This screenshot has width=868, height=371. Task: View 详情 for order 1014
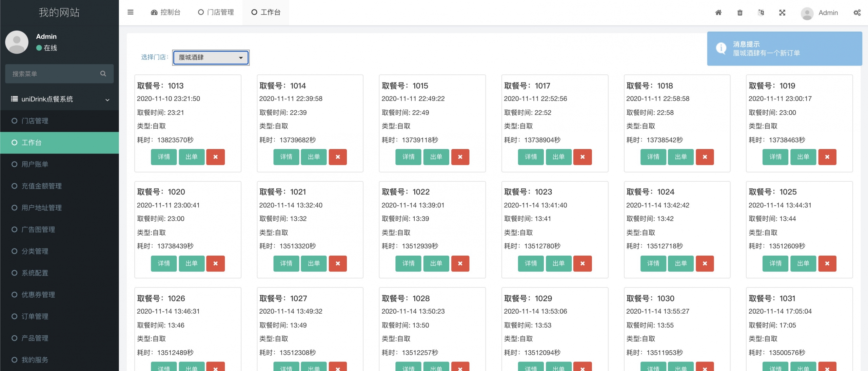pyautogui.click(x=286, y=157)
